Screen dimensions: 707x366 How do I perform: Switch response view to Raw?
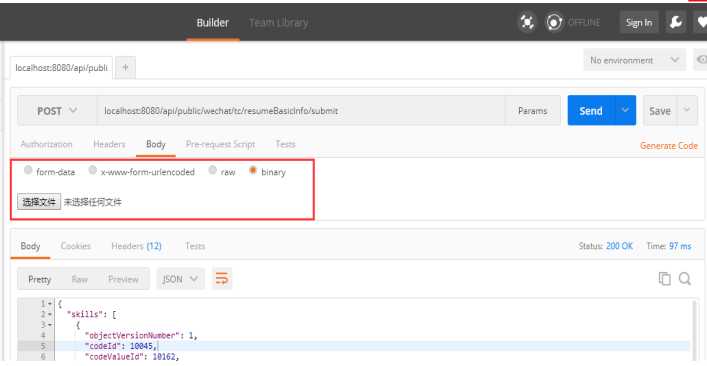tap(79, 279)
